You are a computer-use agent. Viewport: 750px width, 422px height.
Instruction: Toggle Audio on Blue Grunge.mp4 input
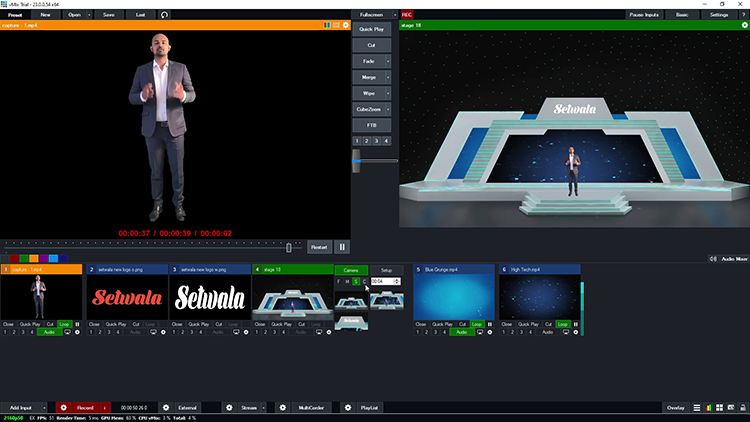tap(461, 332)
